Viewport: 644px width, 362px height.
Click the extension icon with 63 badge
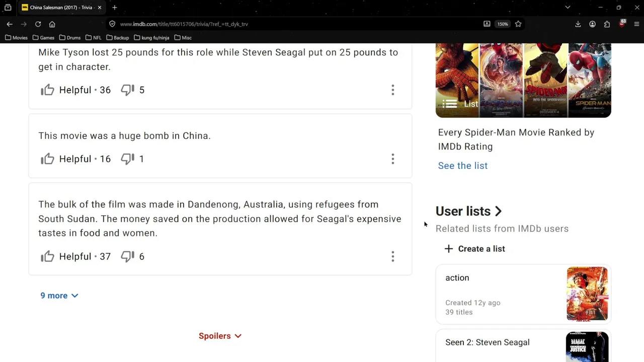[x=622, y=24]
